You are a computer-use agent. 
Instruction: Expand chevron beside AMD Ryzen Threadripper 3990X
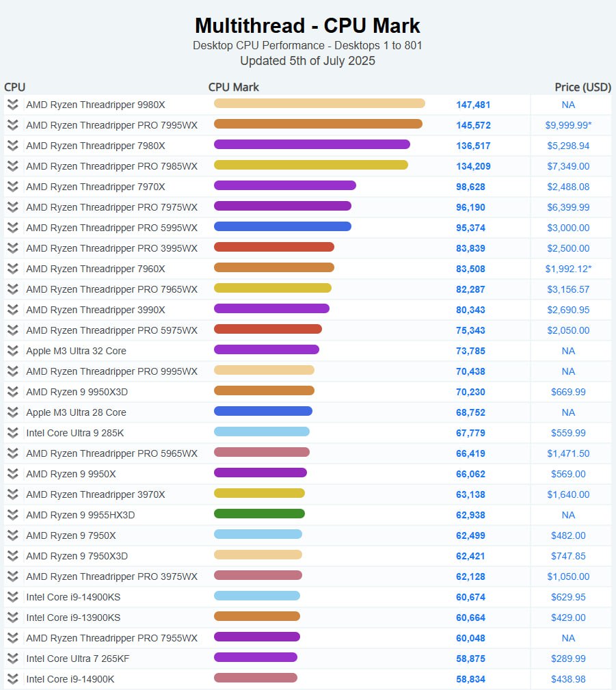click(13, 310)
